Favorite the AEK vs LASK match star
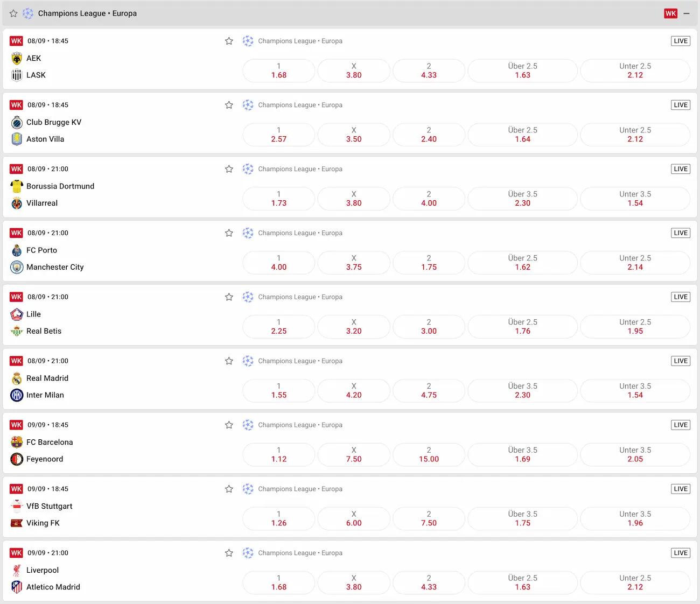Image resolution: width=700 pixels, height=604 pixels. 229,41
